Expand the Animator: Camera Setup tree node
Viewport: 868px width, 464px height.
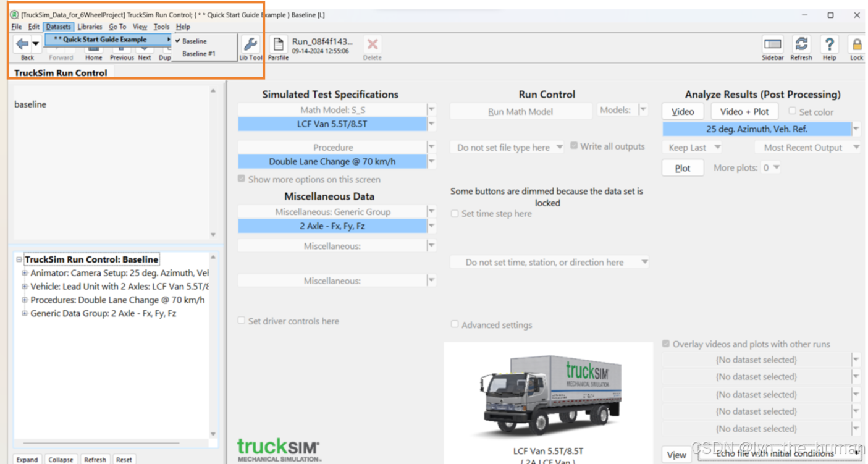(x=25, y=273)
